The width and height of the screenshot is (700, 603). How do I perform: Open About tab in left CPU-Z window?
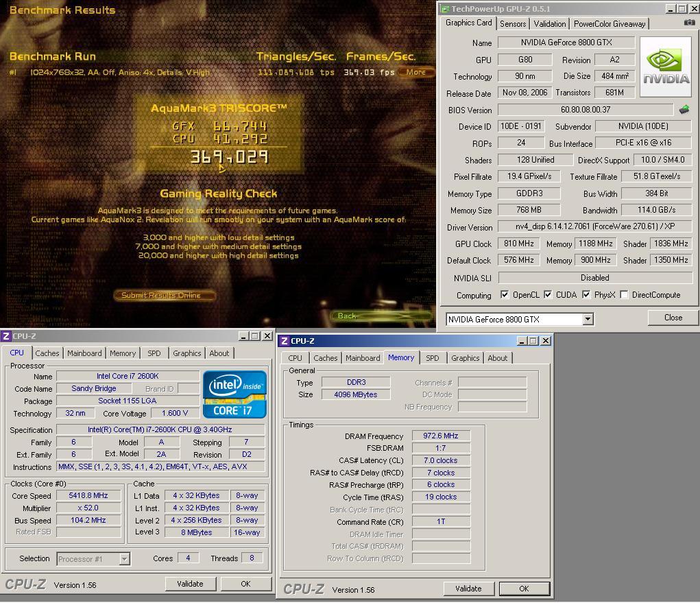coord(219,353)
